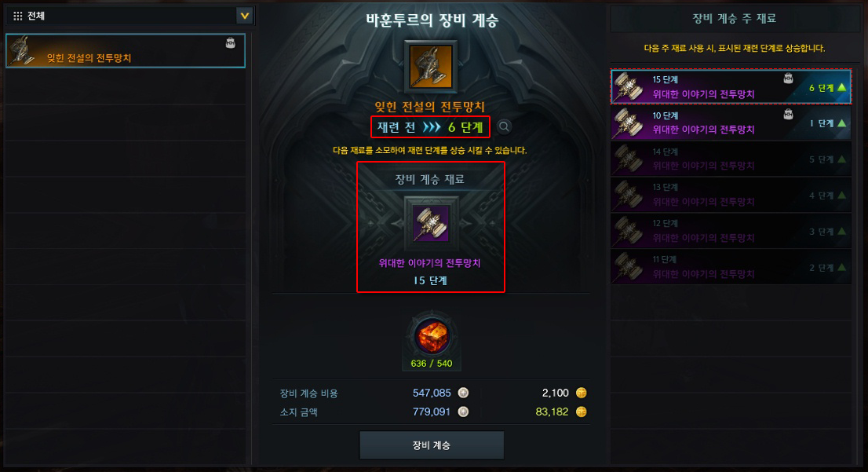Image resolution: width=868 pixels, height=472 pixels.
Task: Select the dimmed 12 단계 material row
Action: tap(731, 231)
